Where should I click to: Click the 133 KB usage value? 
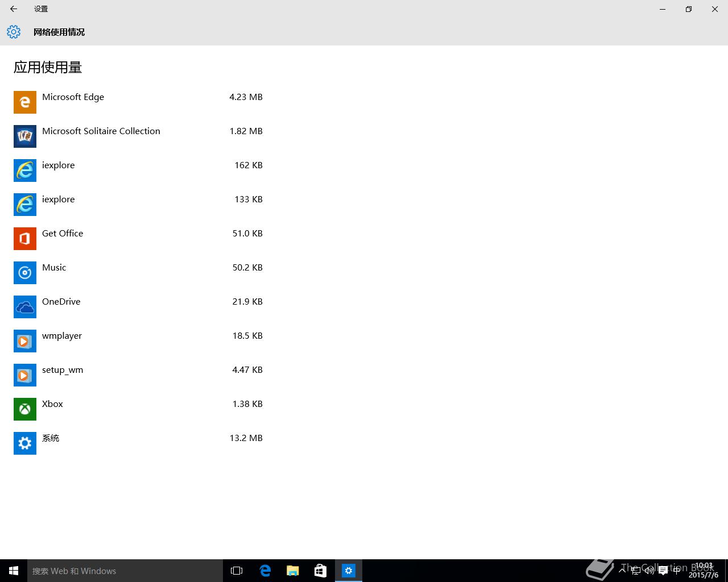point(249,199)
